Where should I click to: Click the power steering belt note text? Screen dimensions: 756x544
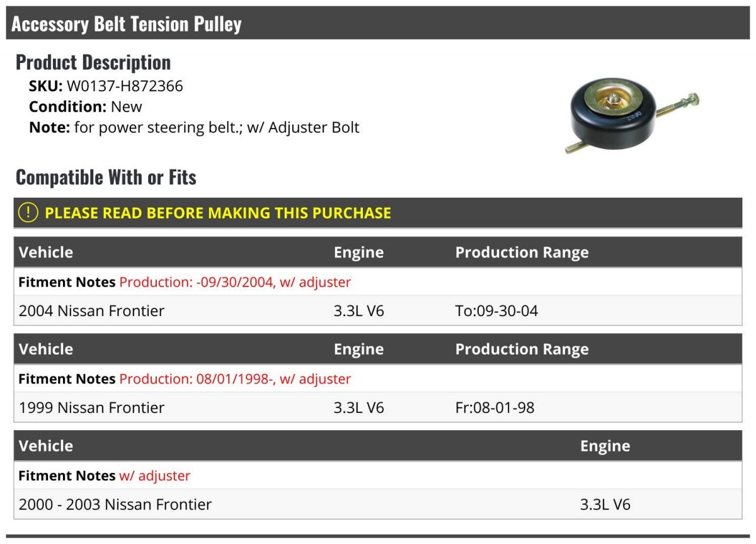(x=217, y=127)
